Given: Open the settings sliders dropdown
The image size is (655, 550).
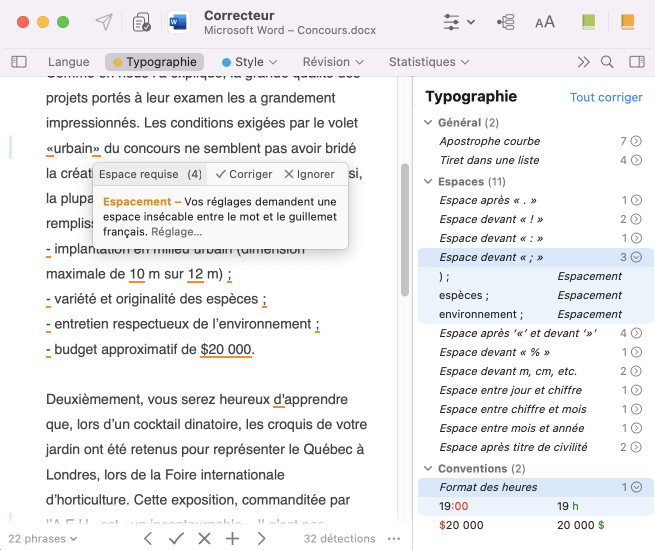Looking at the screenshot, I should (x=458, y=22).
